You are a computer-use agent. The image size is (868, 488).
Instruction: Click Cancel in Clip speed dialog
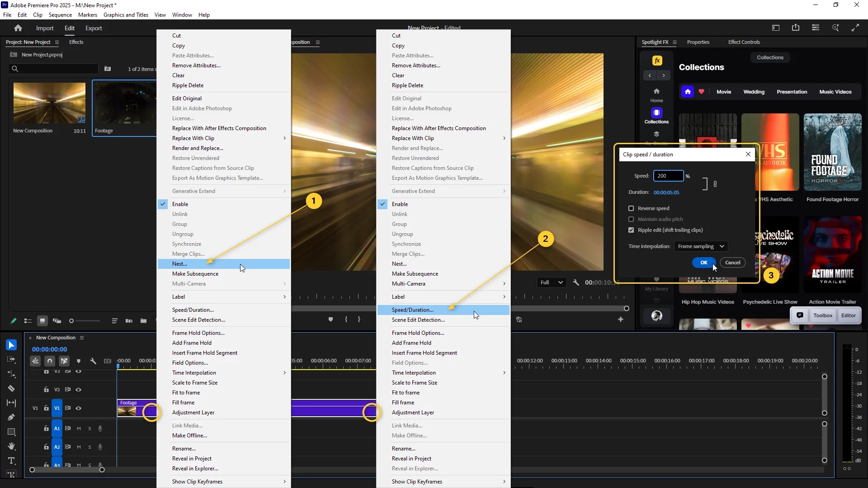click(x=732, y=263)
